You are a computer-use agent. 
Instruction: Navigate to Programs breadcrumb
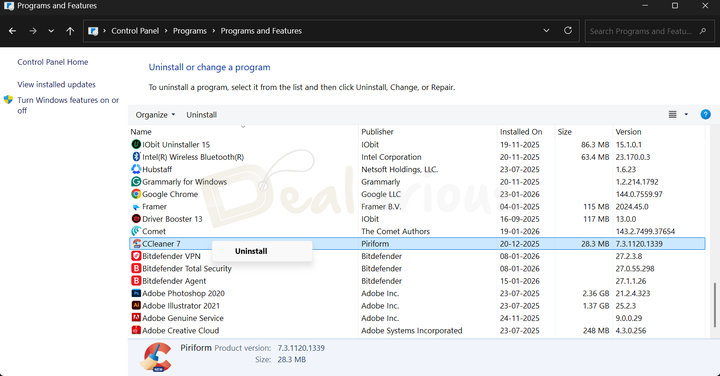tap(190, 31)
